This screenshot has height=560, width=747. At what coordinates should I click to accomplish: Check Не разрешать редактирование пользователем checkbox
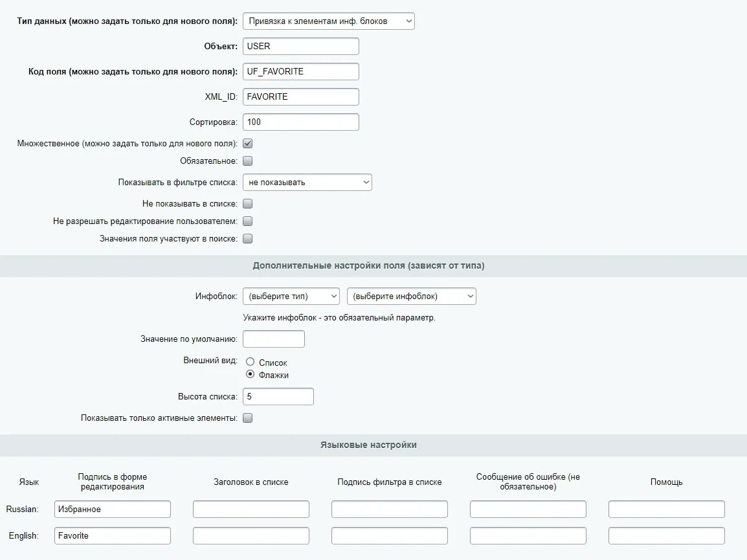[x=248, y=221]
